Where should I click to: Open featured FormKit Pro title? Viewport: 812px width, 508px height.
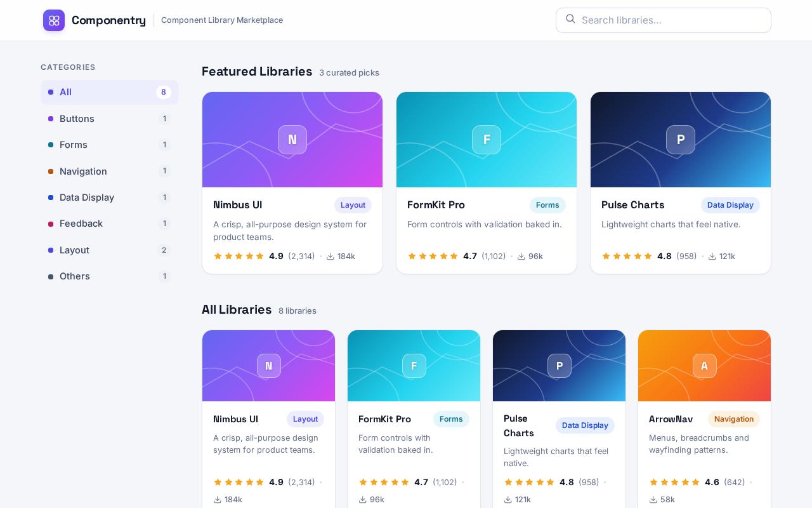pos(436,205)
